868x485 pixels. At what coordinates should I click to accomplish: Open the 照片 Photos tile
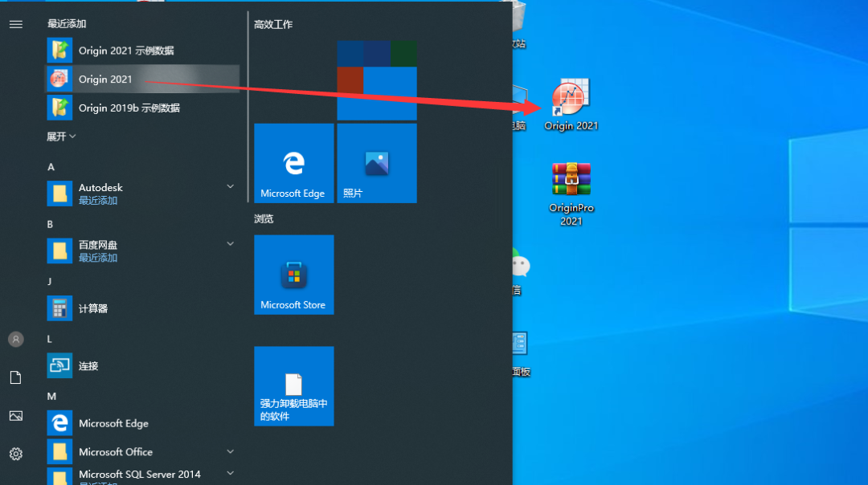[377, 163]
